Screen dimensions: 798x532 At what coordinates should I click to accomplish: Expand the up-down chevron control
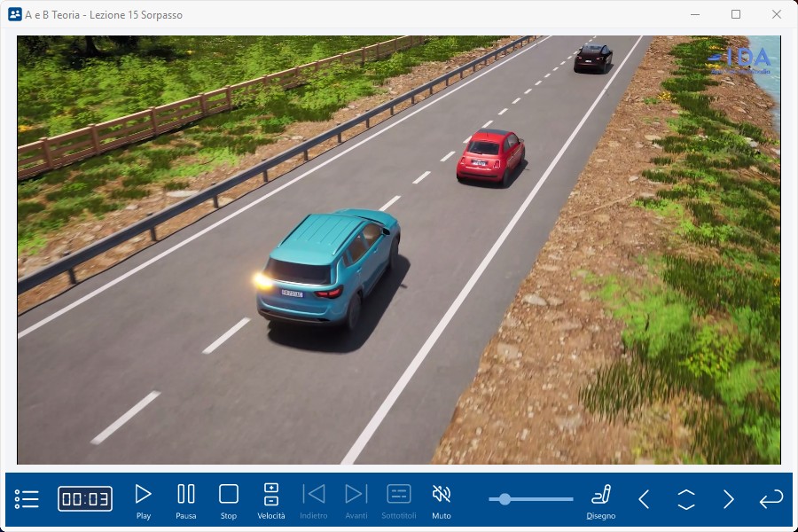[686, 499]
